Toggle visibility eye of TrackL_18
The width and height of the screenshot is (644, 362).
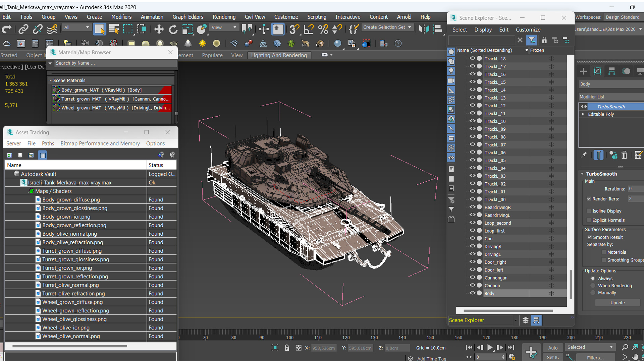point(472,58)
